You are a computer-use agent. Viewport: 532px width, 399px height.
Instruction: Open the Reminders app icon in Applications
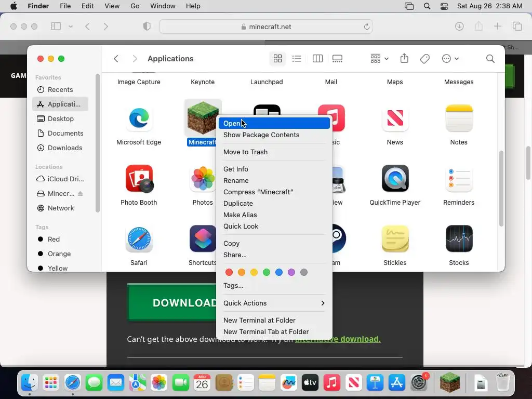point(459,179)
